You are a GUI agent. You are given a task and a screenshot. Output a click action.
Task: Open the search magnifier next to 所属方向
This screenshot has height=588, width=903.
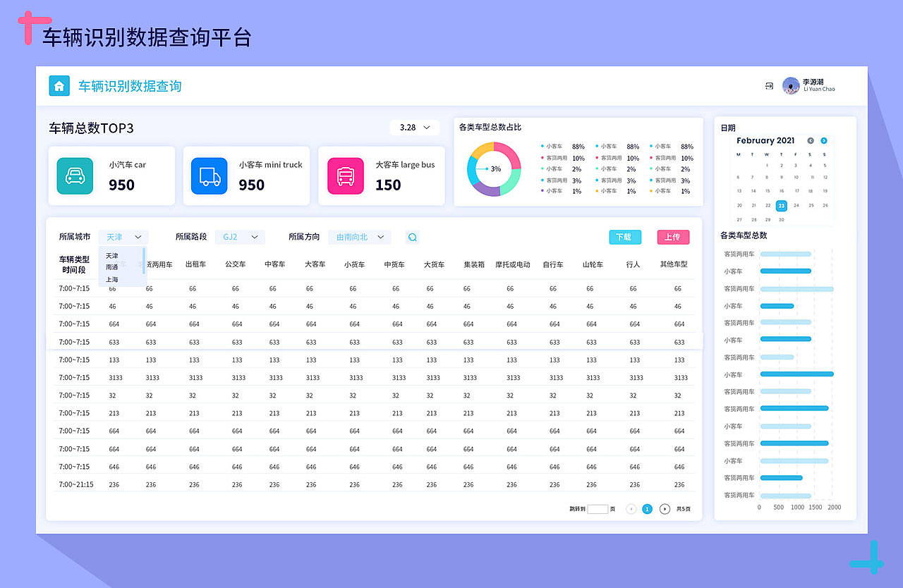(412, 237)
